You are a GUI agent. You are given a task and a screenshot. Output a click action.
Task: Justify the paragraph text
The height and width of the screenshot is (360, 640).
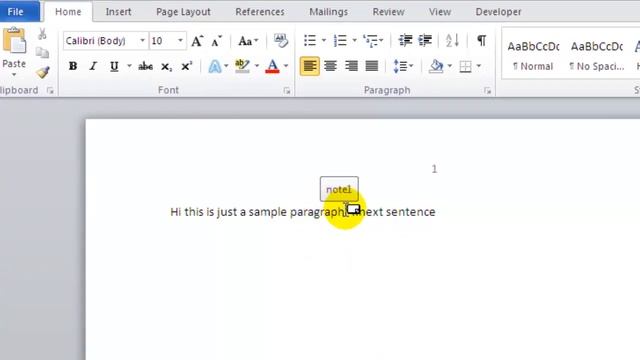pyautogui.click(x=372, y=66)
